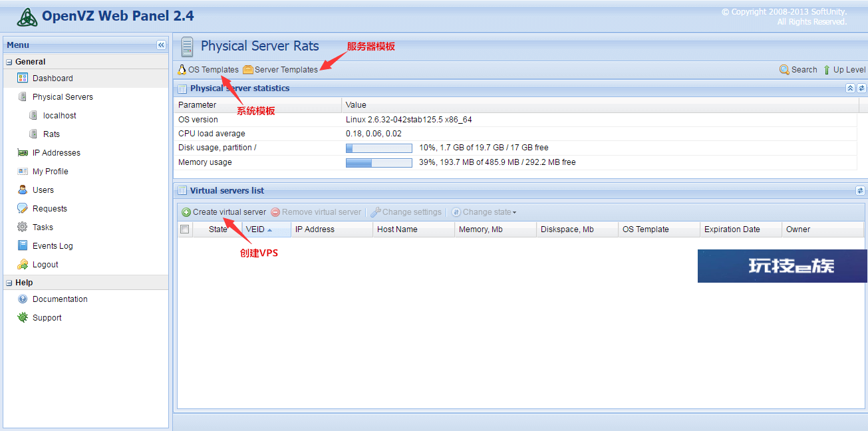868x431 pixels.
Task: Sort by the VEID column header
Action: (x=267, y=229)
